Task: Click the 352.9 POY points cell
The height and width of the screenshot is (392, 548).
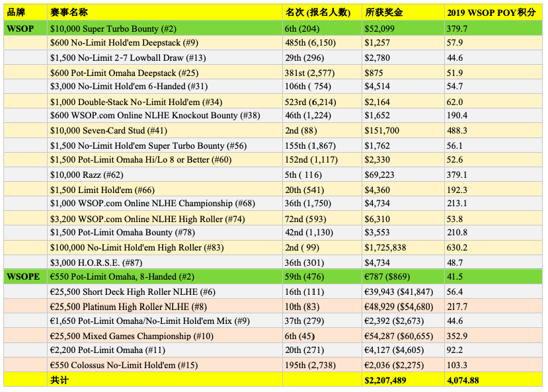Action: point(493,336)
